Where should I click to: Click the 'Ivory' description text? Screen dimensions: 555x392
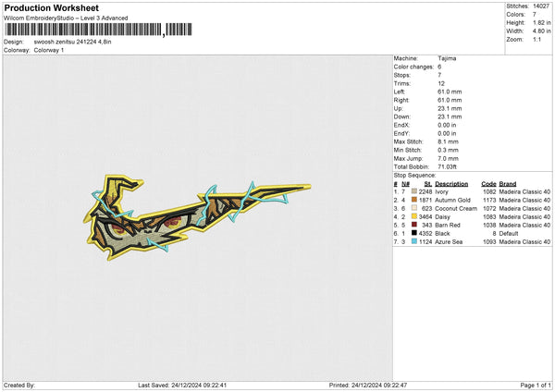(441, 191)
